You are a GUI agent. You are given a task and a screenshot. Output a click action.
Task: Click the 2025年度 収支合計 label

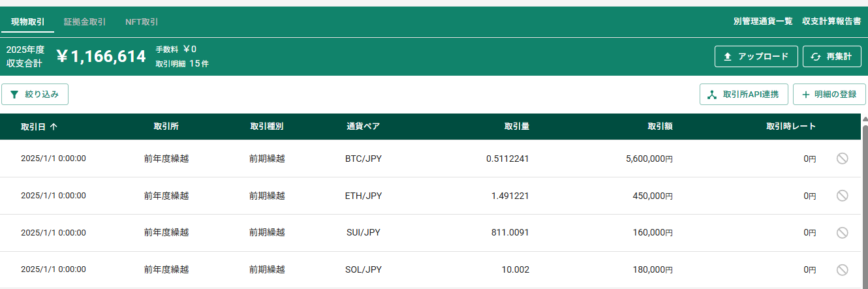(x=25, y=57)
